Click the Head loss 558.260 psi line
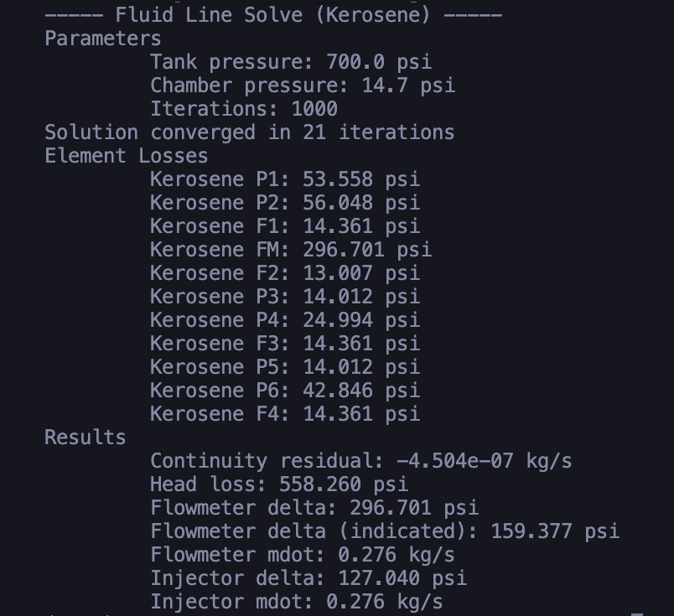The image size is (674, 616). [278, 484]
